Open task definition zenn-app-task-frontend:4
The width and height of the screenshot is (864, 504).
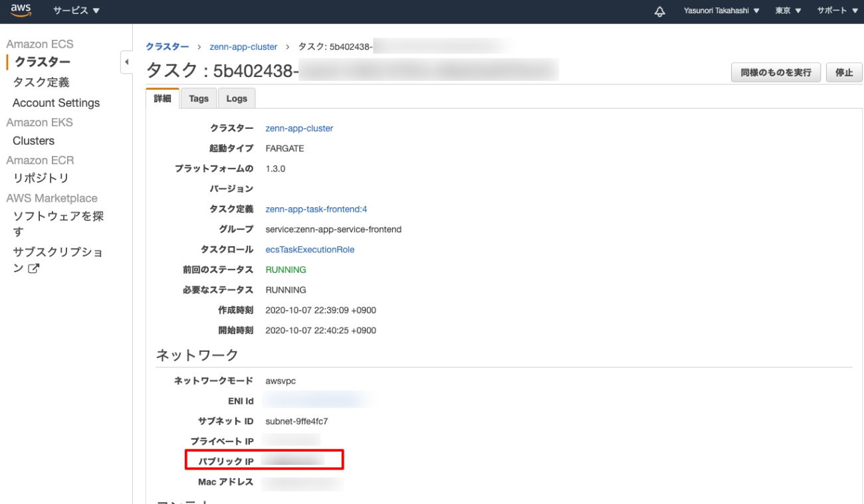coord(316,209)
